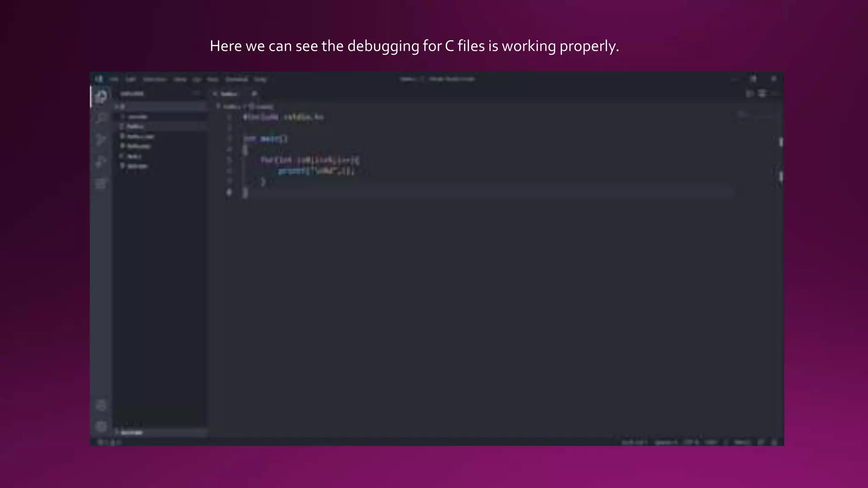The image size is (868, 488).
Task: Expand the Outline section in sidebar
Action: [160, 433]
